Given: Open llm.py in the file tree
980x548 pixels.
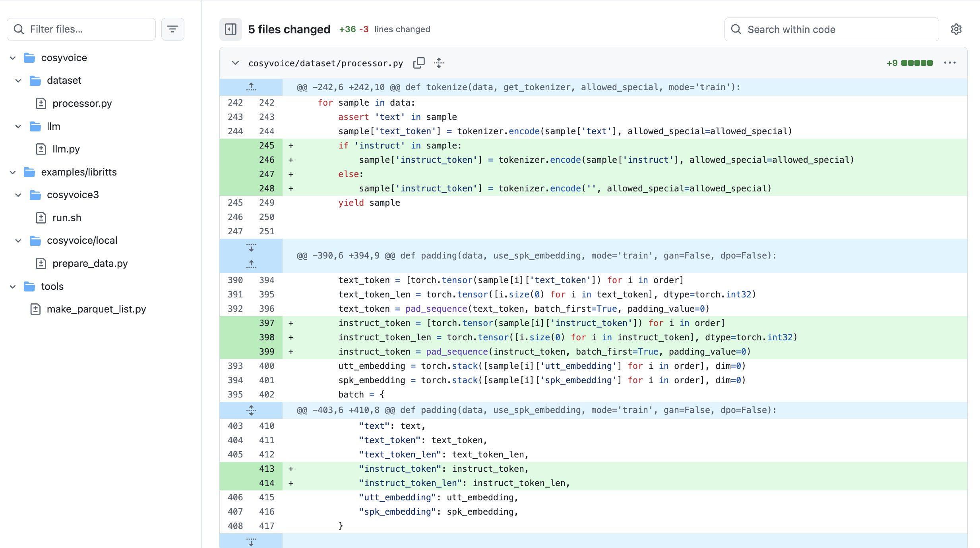Looking at the screenshot, I should (x=66, y=149).
